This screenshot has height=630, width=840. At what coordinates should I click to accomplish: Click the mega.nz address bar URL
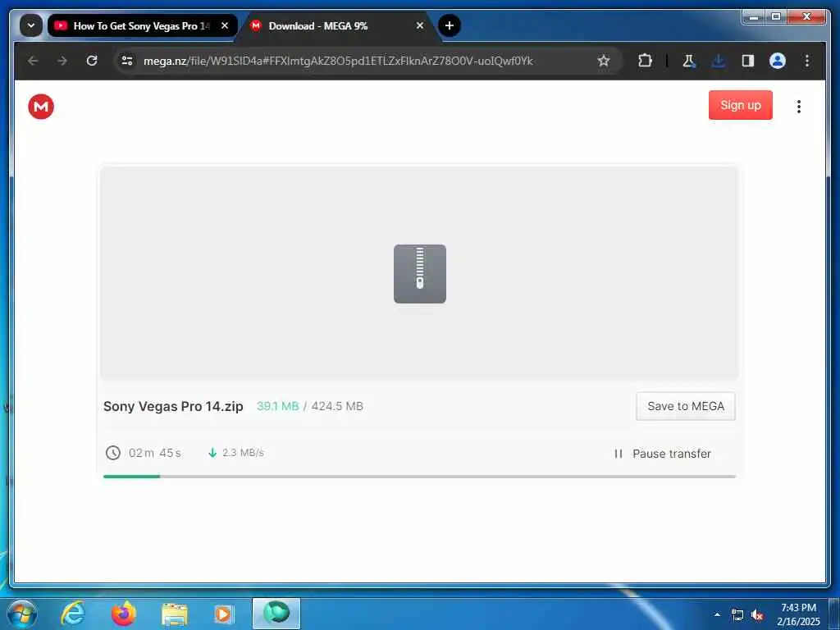[x=338, y=61]
